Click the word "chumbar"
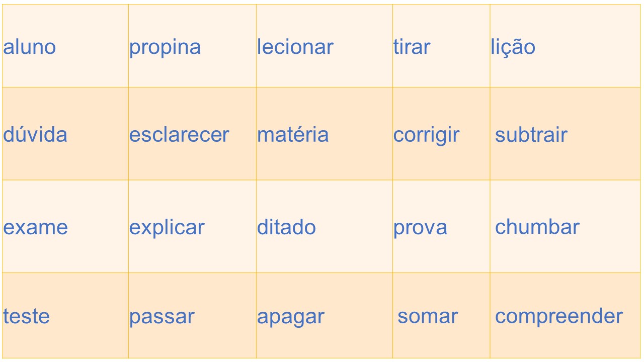The image size is (644, 362). [537, 227]
